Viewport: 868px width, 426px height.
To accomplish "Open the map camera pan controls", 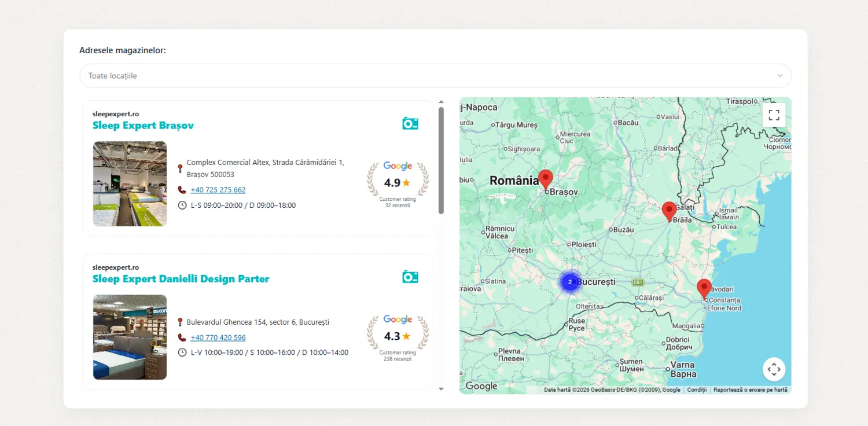I will click(774, 369).
